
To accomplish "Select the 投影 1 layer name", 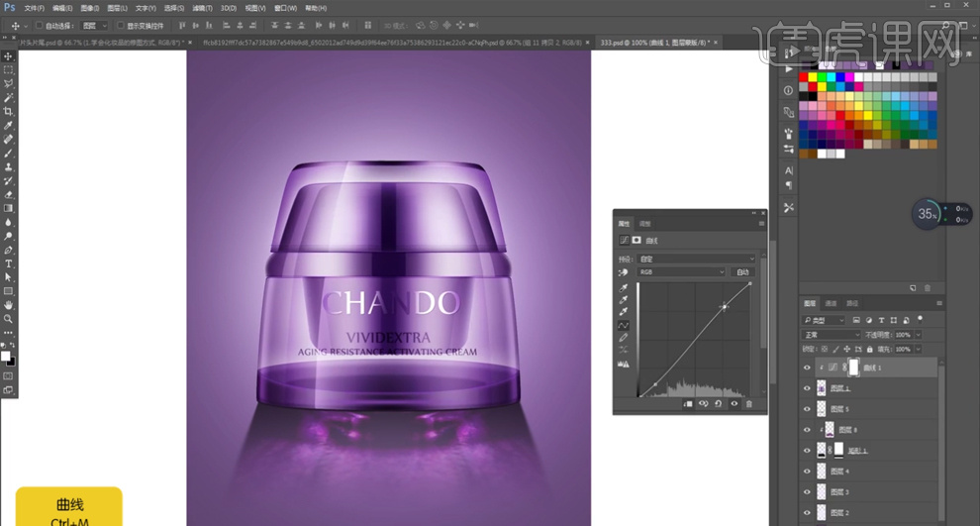I will [x=857, y=451].
